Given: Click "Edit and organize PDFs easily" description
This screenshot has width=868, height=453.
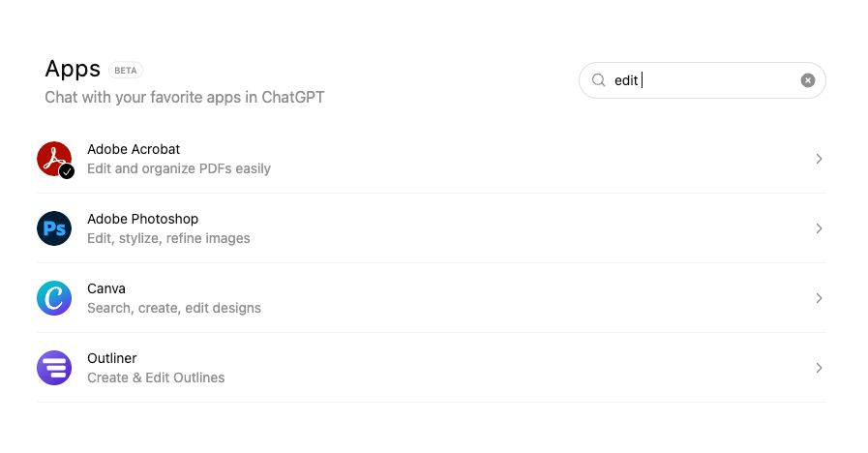Looking at the screenshot, I should click(179, 168).
